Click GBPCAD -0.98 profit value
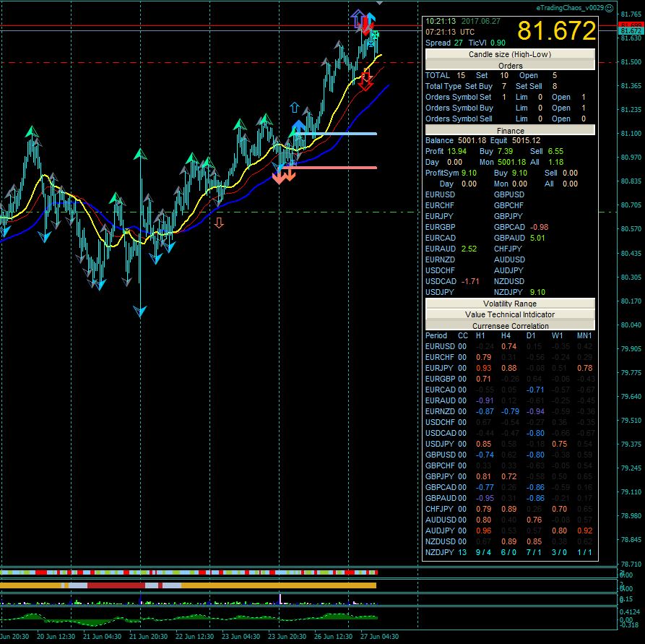The image size is (645, 644). (x=540, y=227)
